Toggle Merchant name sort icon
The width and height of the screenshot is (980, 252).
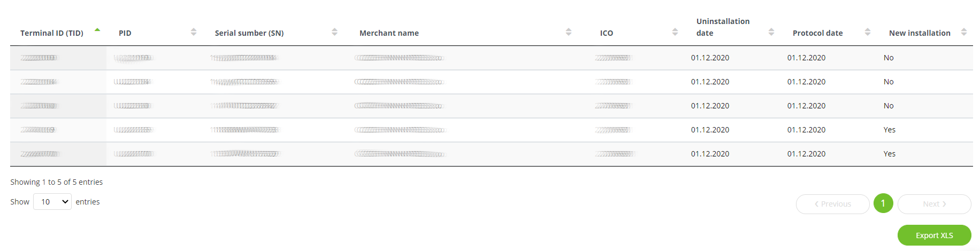pos(569,32)
